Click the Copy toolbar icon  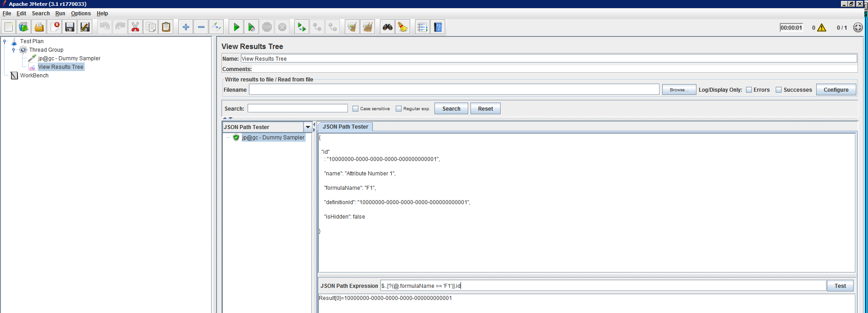[151, 27]
